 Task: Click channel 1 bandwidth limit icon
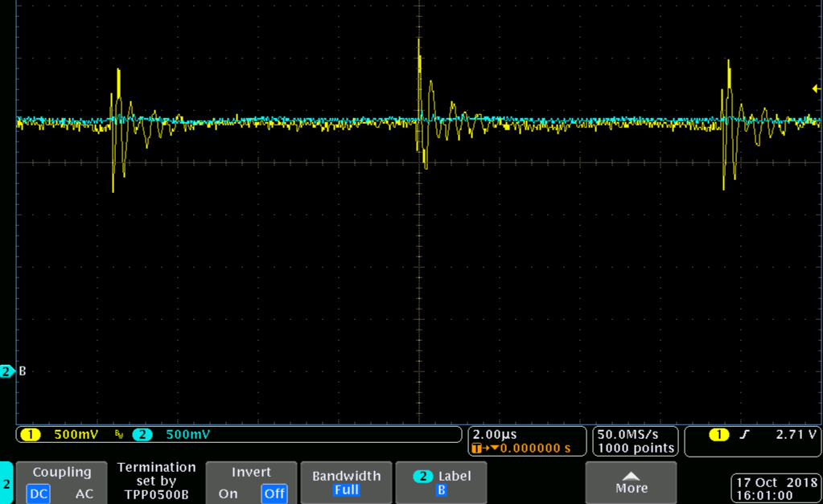click(x=119, y=434)
